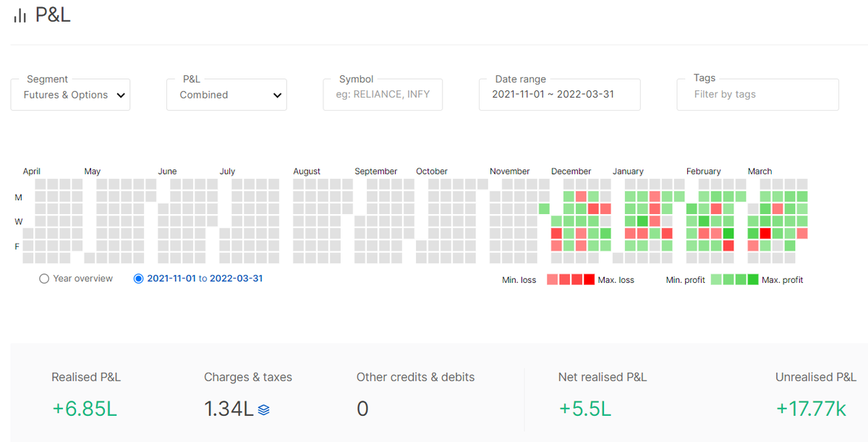Click the F weekday row label
The width and height of the screenshot is (868, 442).
(x=18, y=246)
